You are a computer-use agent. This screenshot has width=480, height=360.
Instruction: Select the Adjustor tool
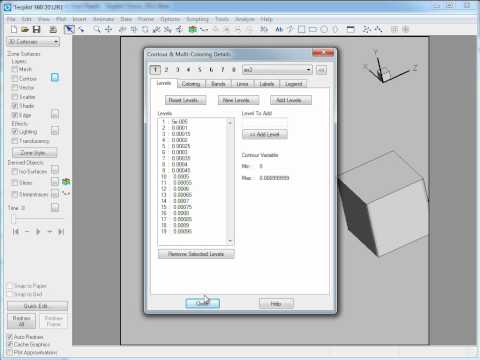click(81, 29)
